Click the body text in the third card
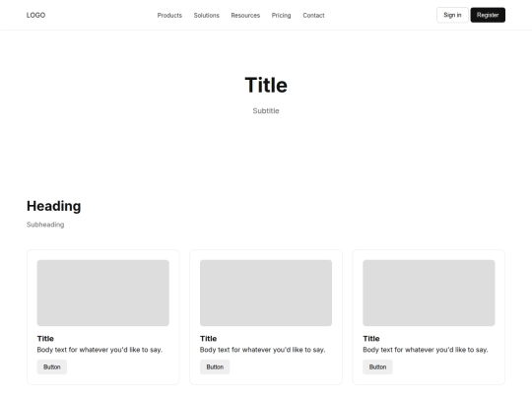 click(x=426, y=350)
